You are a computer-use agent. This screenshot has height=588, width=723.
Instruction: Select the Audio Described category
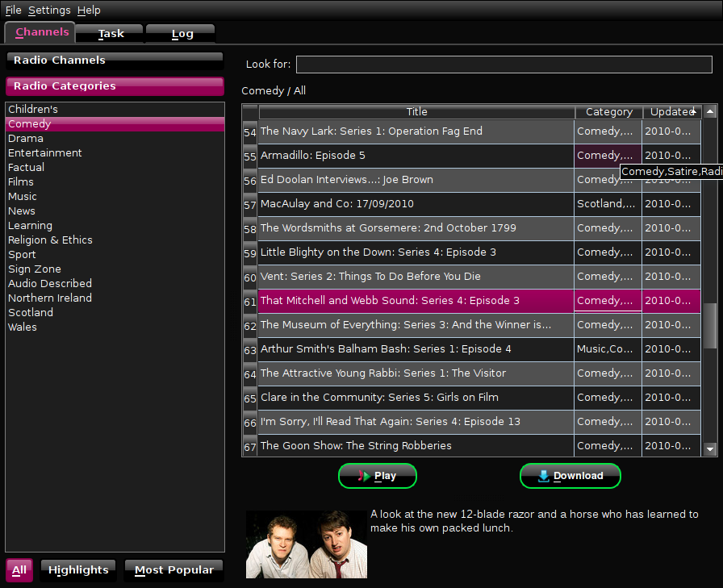click(x=115, y=283)
